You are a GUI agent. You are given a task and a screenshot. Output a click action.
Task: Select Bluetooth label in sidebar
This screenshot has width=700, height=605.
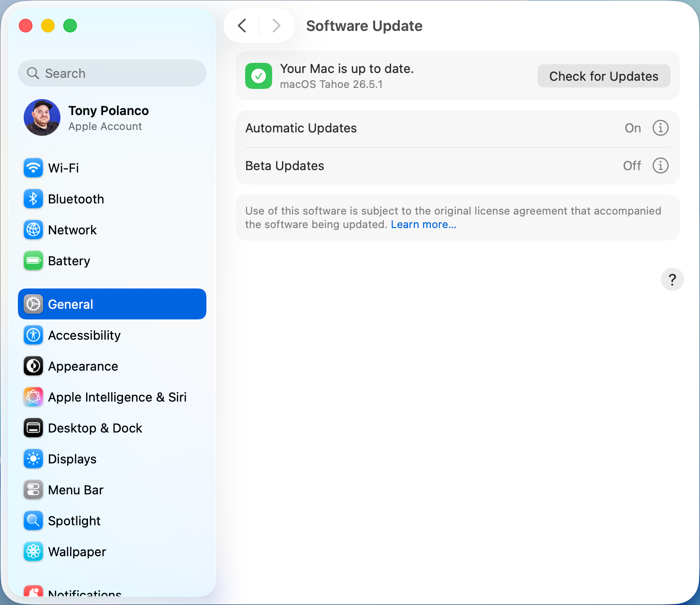click(76, 199)
